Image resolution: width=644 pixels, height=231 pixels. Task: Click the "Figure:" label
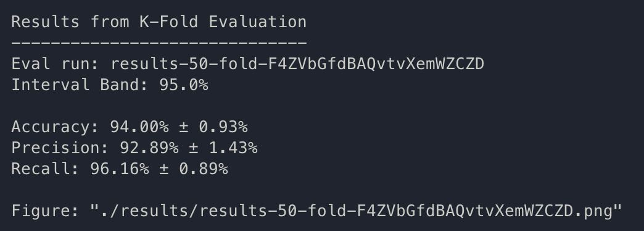(46, 211)
